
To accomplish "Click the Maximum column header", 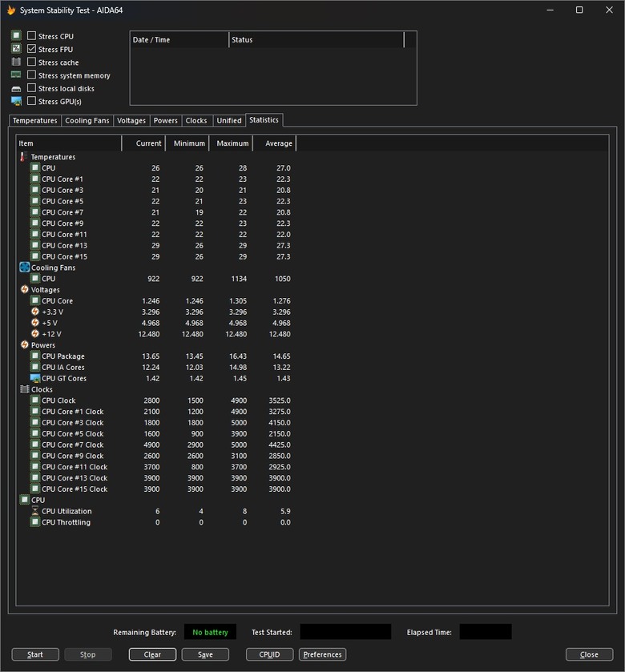I will click(x=232, y=143).
